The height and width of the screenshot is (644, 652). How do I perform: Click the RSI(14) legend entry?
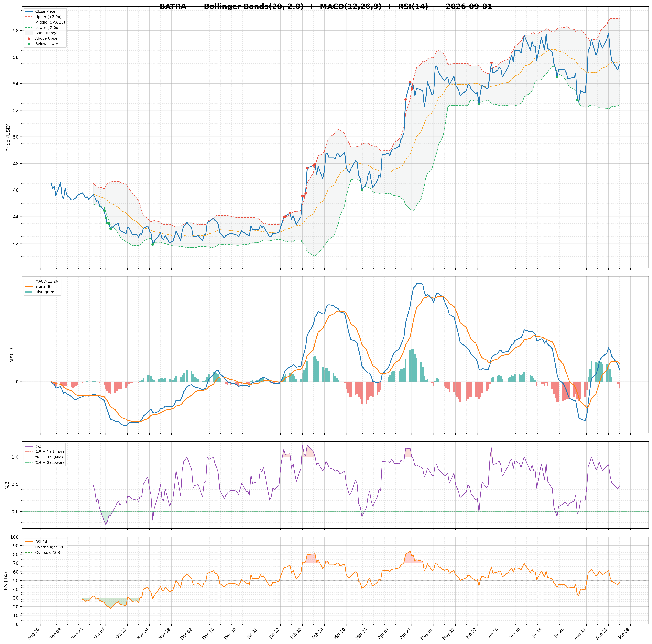click(37, 542)
